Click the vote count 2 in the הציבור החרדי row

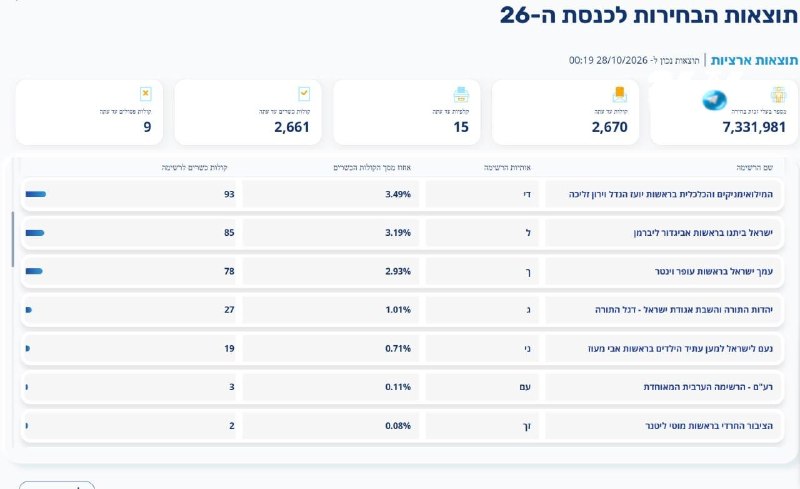click(x=232, y=426)
